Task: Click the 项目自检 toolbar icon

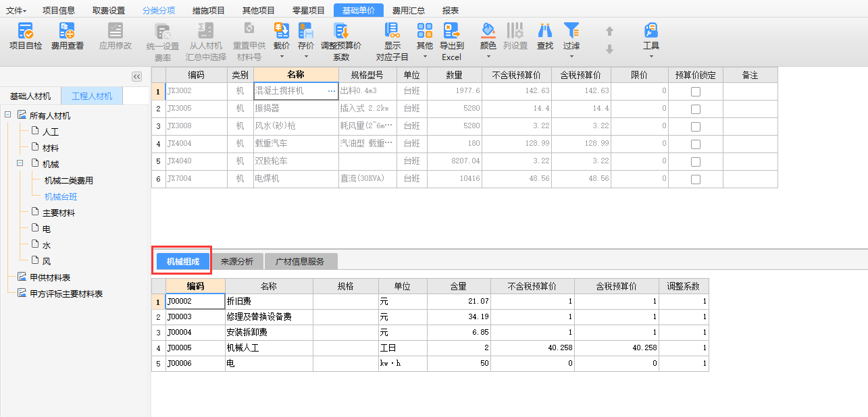Action: coord(25,31)
